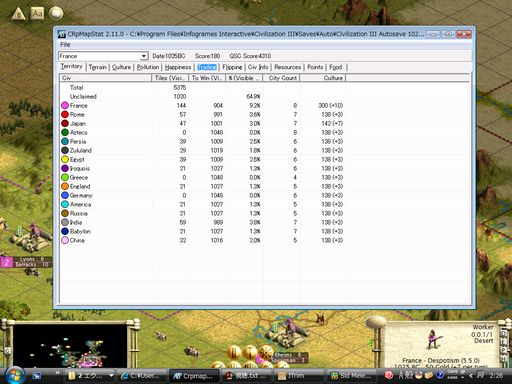Open the File menu

pos(65,45)
